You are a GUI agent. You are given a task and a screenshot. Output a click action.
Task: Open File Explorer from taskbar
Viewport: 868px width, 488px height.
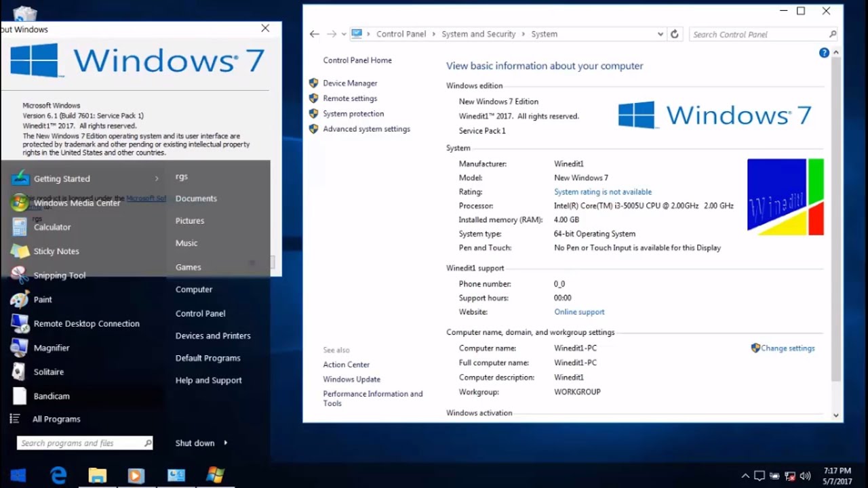[98, 476]
